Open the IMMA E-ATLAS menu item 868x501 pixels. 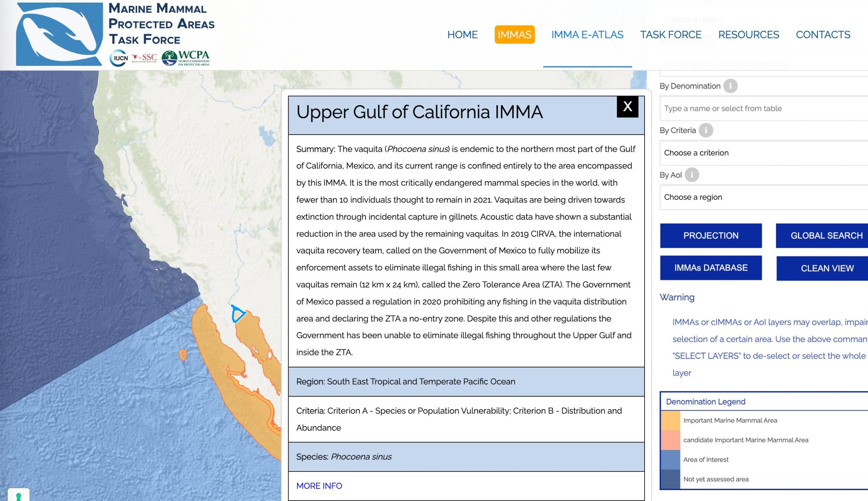[x=587, y=35]
